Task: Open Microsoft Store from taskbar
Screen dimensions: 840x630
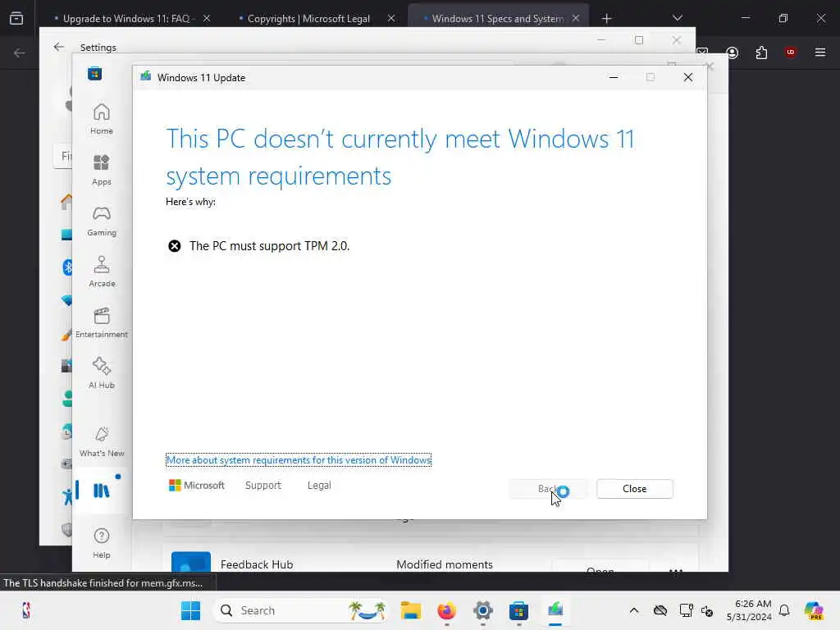Action: (x=518, y=610)
